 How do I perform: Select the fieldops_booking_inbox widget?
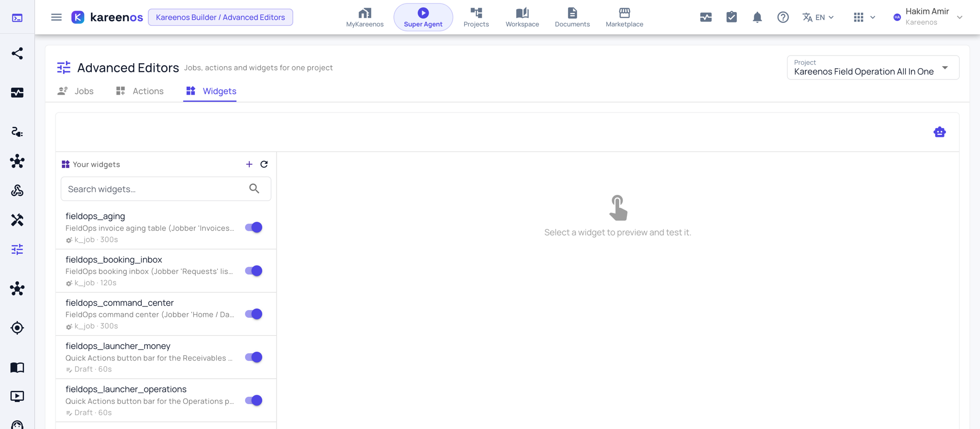pos(166,271)
